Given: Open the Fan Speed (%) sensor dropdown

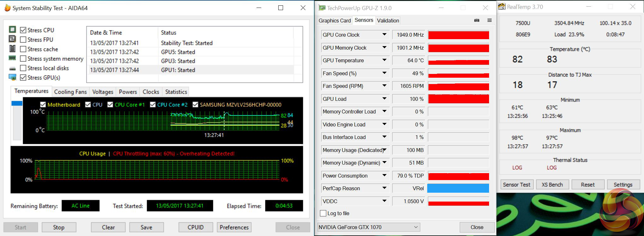Looking at the screenshot, I should tap(384, 73).
